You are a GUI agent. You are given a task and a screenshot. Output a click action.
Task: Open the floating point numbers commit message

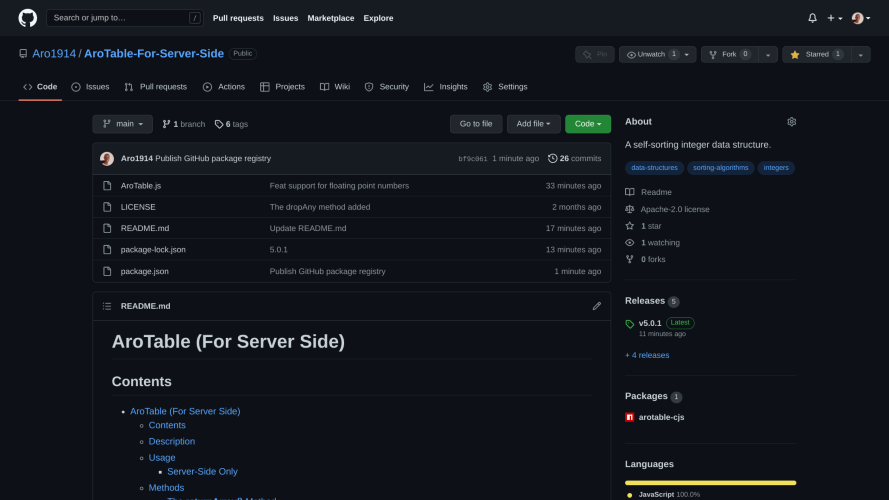(339, 185)
